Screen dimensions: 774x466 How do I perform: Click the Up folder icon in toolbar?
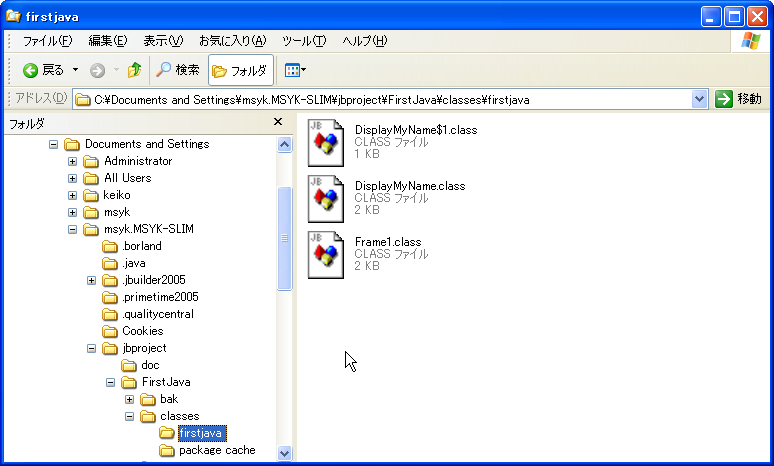134,70
